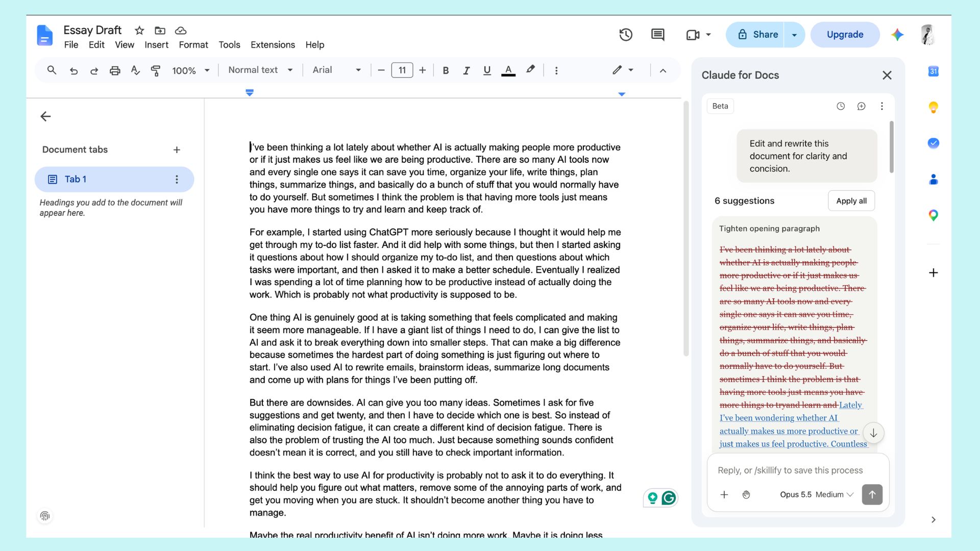Open Gemini sparkle icon
The image size is (980, 551).
click(x=897, y=35)
